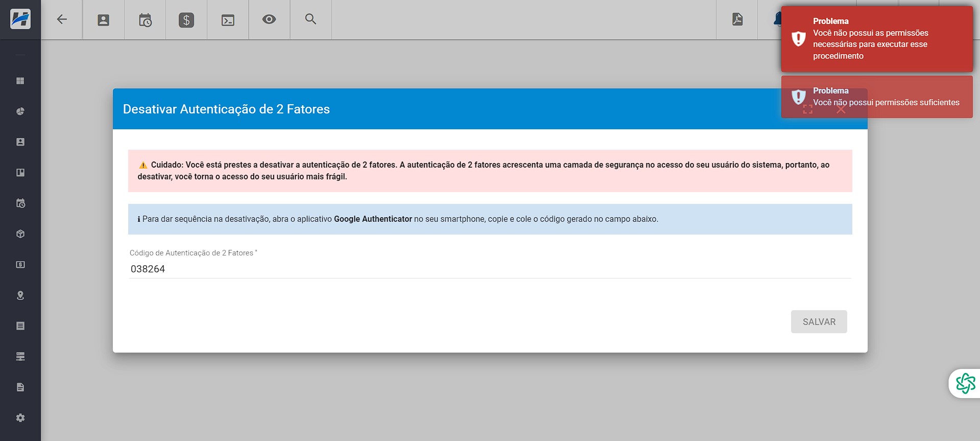Viewport: 980px width, 441px height.
Task: Click the 'Desativar Autenticação de 2 Fatores' title
Action: point(226,109)
